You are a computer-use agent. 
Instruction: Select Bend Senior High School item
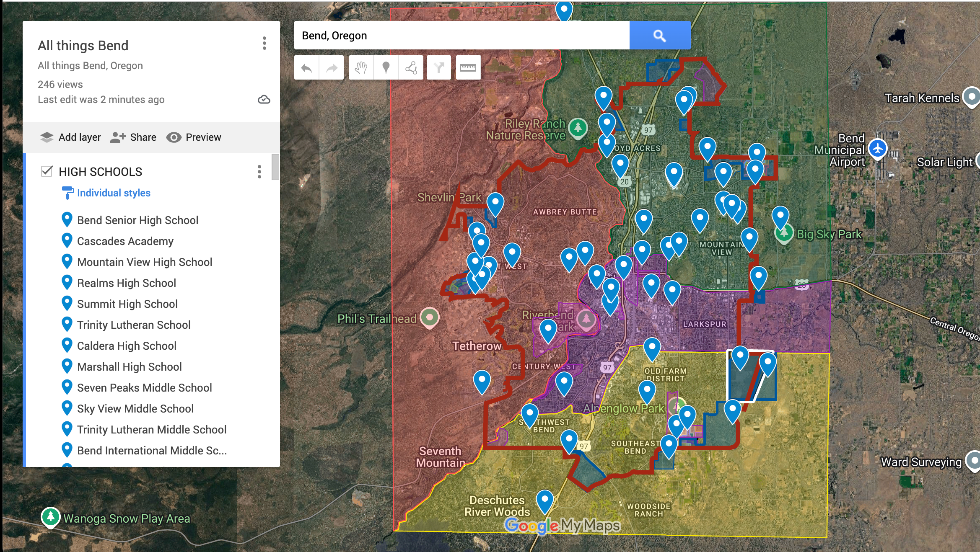click(137, 220)
